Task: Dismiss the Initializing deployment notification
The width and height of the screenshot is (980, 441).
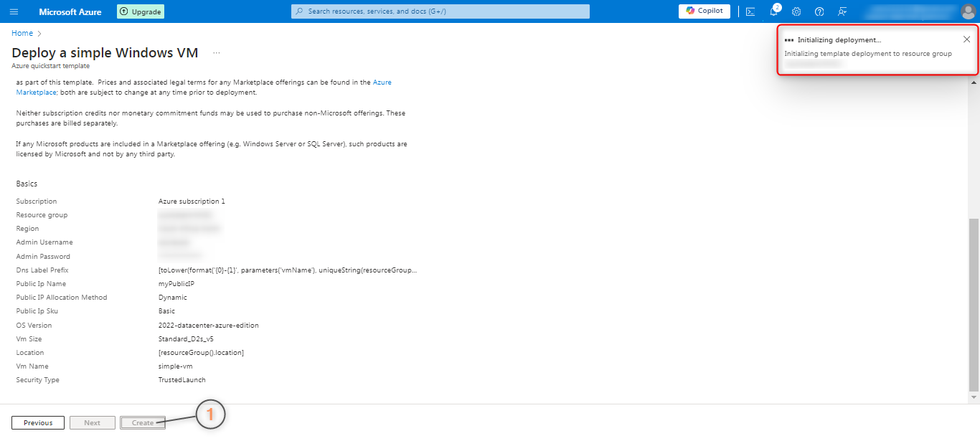Action: click(966, 39)
